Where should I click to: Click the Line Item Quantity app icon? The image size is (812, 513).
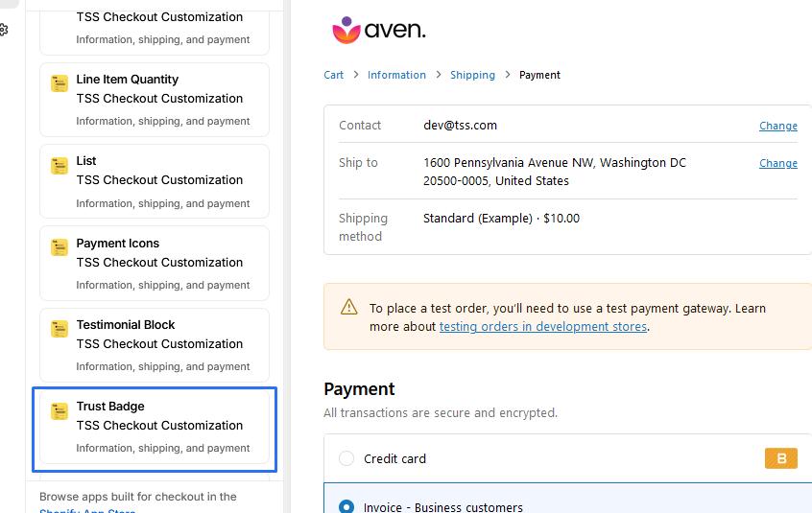[60, 83]
